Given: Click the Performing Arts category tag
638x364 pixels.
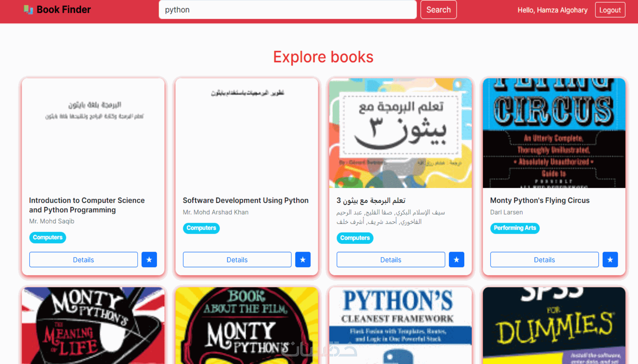Looking at the screenshot, I should [515, 228].
